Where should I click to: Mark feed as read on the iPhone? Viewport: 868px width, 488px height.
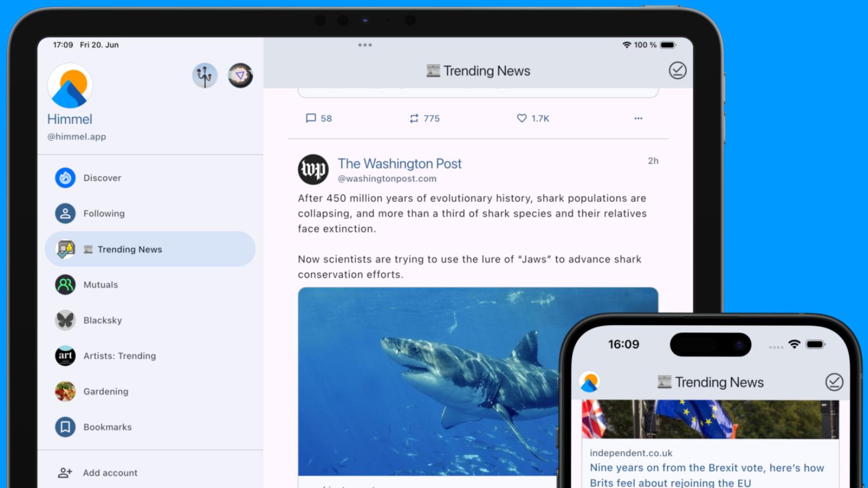tap(834, 382)
